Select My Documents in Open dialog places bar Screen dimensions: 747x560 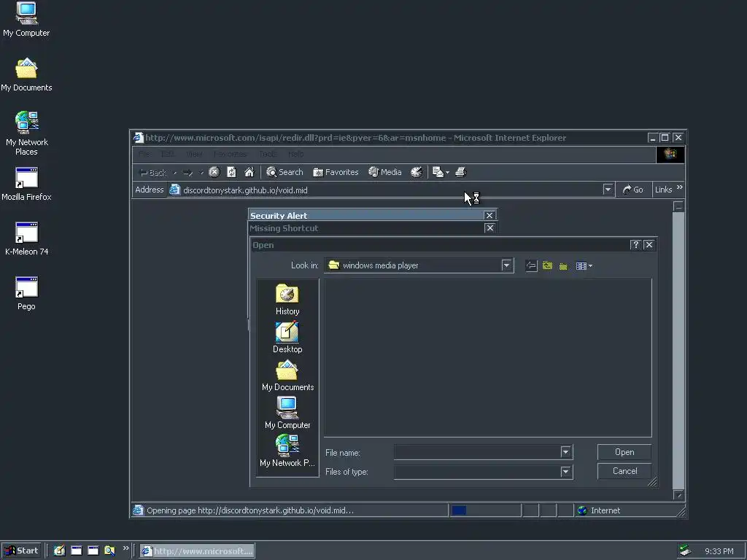tap(287, 376)
